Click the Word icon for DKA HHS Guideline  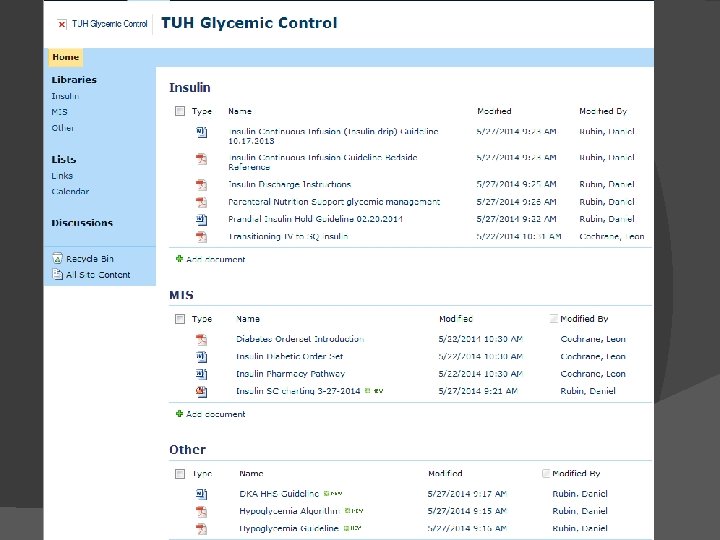click(201, 494)
